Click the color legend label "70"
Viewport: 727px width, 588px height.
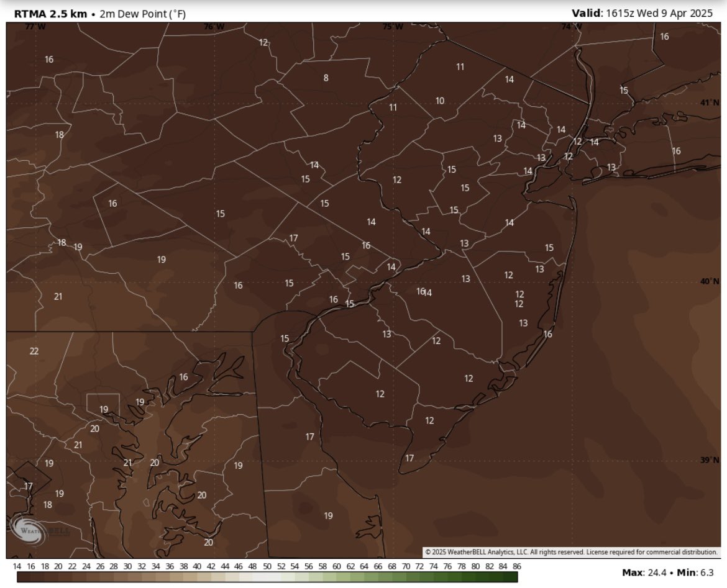click(x=406, y=566)
